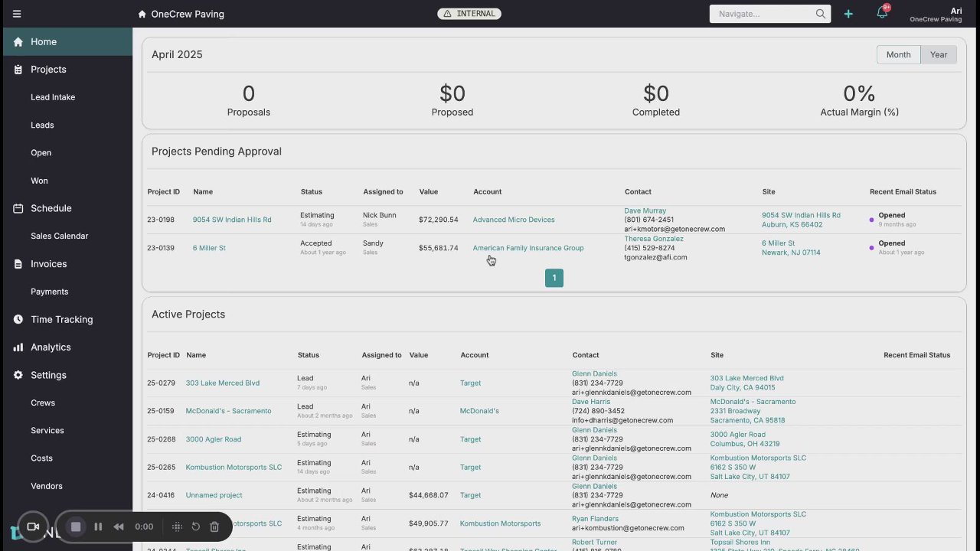
Task: Click the Navigate search field
Action: (763, 14)
